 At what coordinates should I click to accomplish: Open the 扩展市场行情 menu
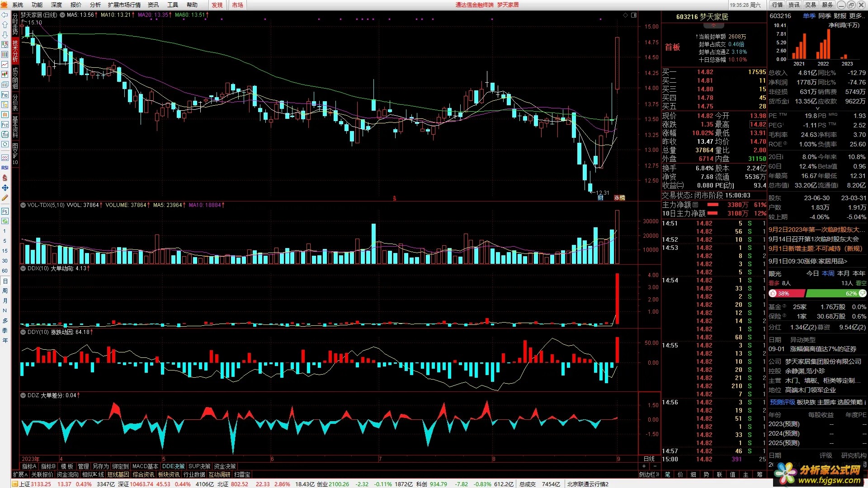tap(124, 5)
